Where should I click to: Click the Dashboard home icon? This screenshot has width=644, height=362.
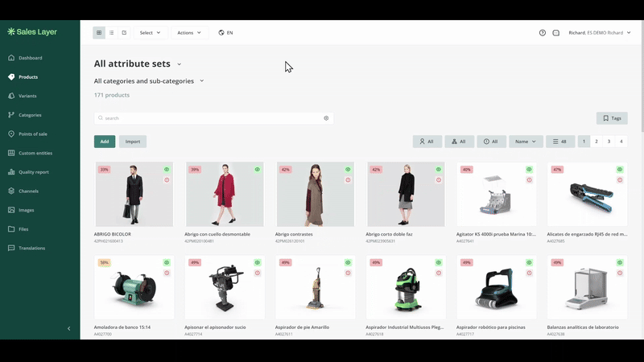(11, 58)
